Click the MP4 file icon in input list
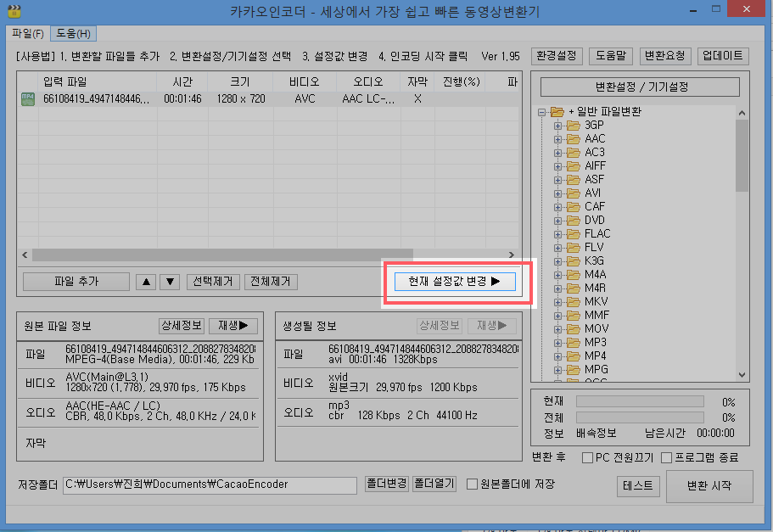 pos(28,99)
